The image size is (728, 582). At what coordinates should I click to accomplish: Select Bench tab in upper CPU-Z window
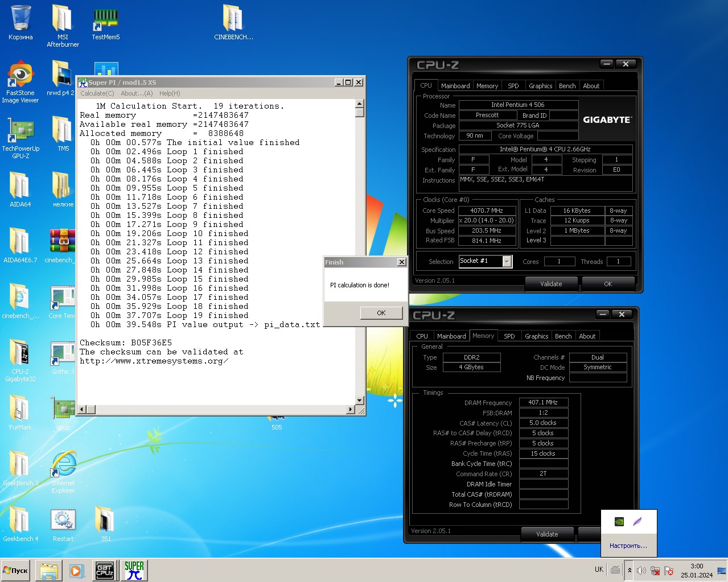567,86
